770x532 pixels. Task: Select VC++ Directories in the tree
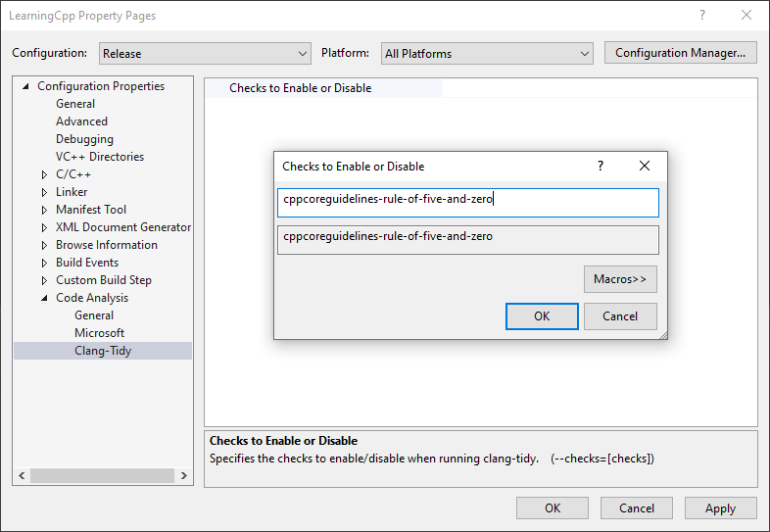(x=100, y=157)
